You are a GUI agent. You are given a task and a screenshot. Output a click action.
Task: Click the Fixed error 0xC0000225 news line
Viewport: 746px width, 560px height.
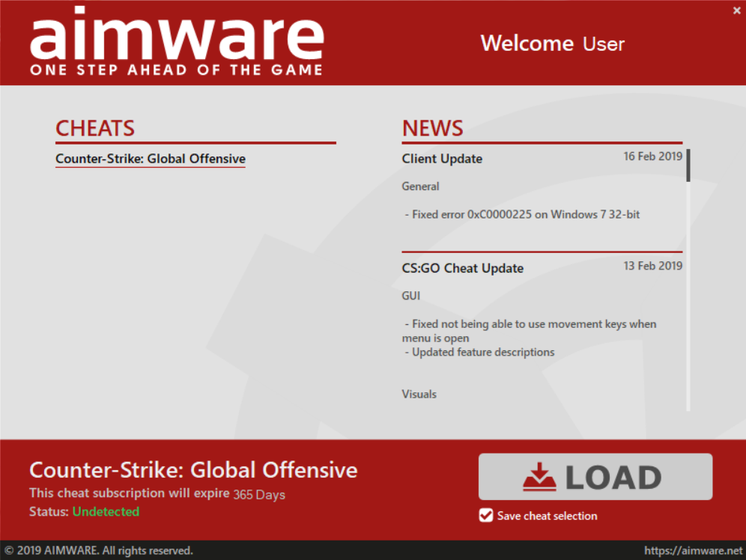pyautogui.click(x=522, y=214)
